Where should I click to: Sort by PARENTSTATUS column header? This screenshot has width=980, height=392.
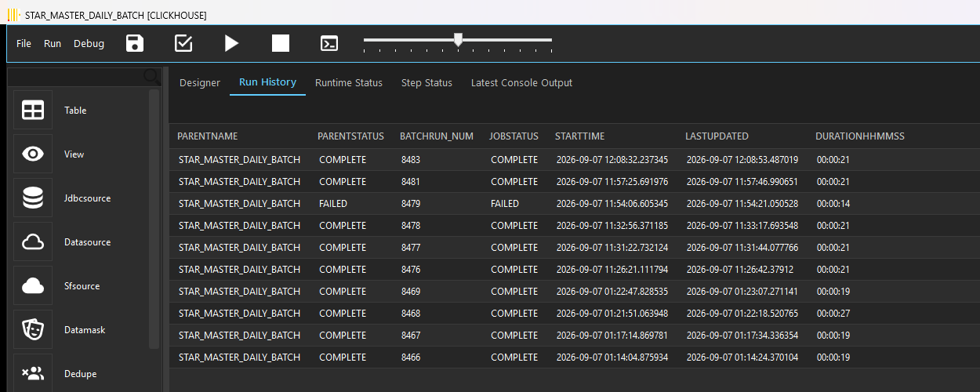[x=350, y=136]
